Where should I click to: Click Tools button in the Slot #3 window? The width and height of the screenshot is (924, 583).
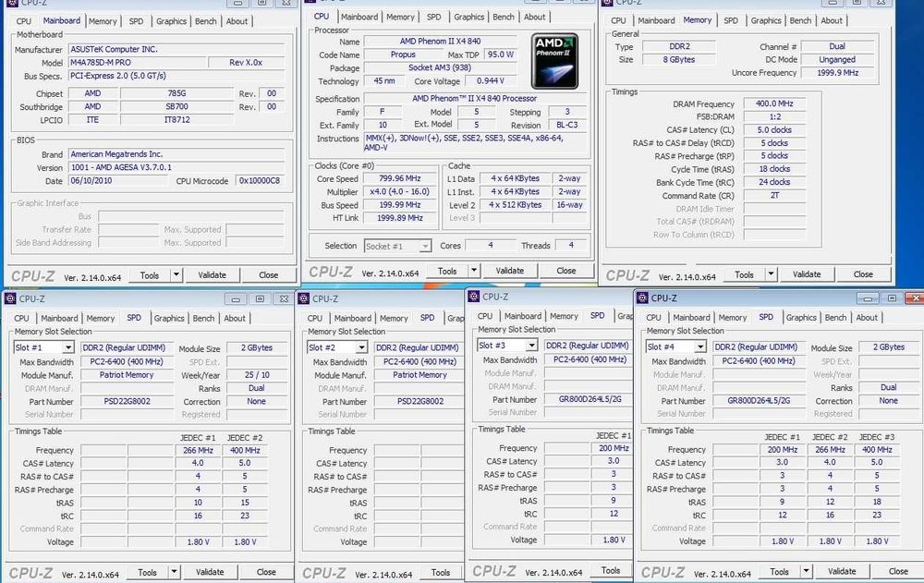click(x=611, y=571)
